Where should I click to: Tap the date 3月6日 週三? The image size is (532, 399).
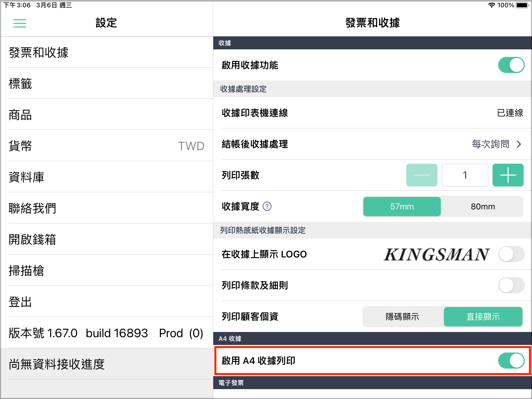pos(54,5)
